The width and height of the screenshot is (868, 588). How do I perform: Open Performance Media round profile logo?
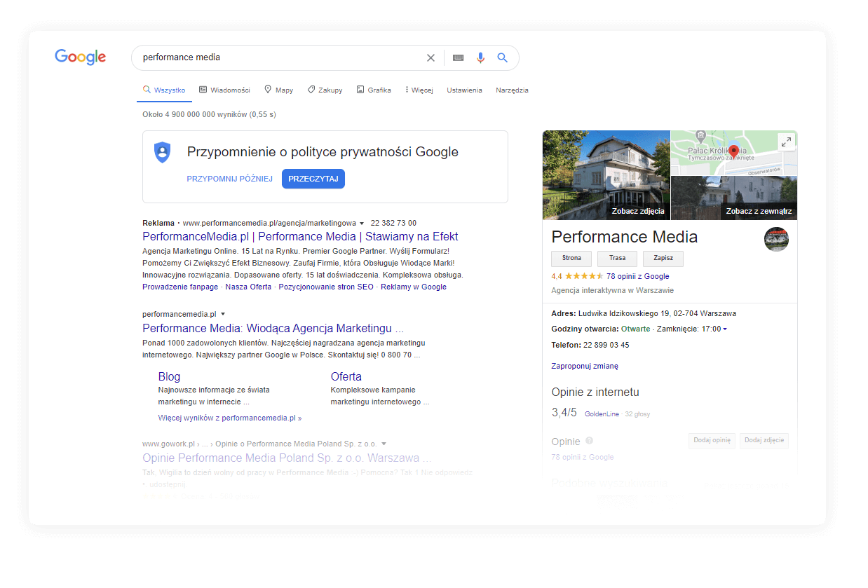coord(776,239)
